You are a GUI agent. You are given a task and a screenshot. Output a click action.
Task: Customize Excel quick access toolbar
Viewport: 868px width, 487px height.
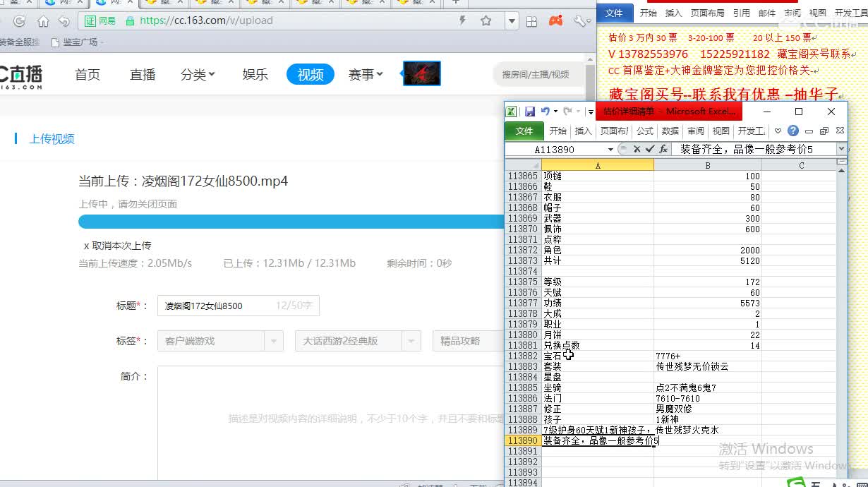(591, 112)
